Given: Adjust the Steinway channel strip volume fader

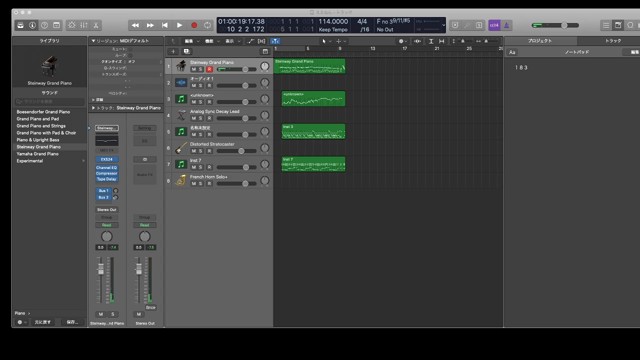Looking at the screenshot, I should [x=101, y=269].
